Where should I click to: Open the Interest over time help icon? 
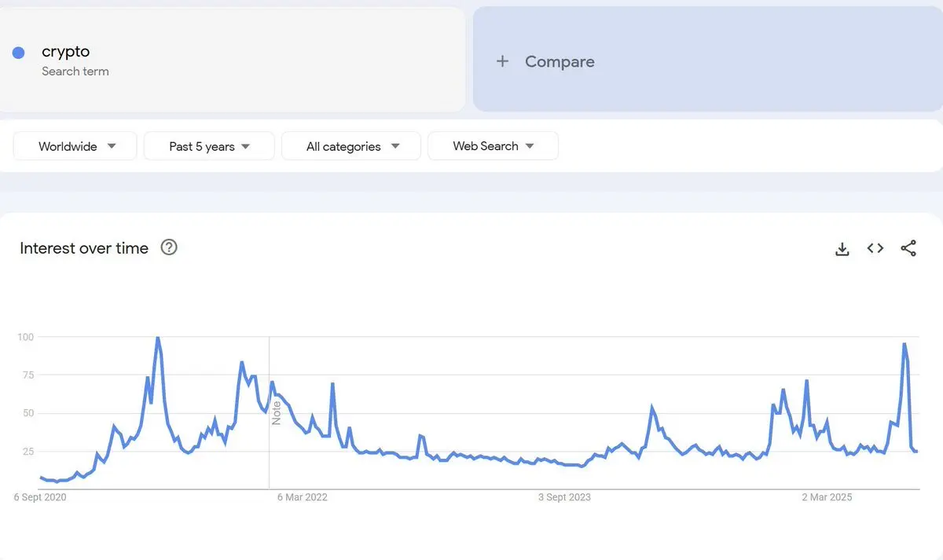pos(169,247)
